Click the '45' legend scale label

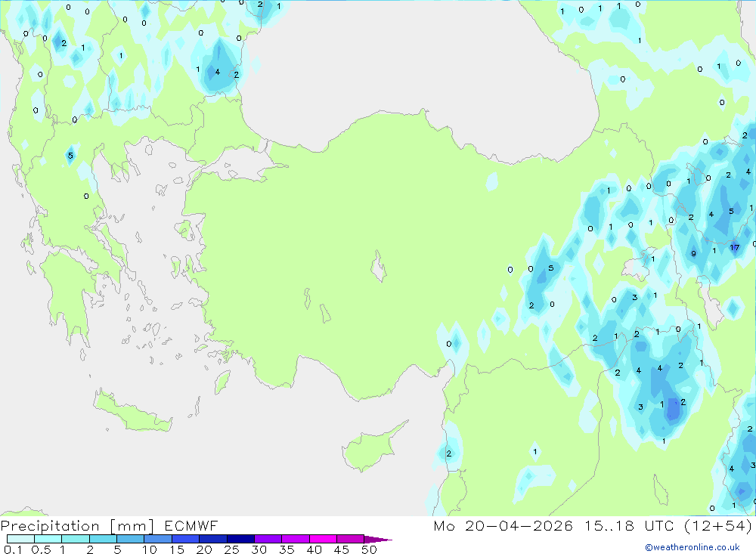pos(342,549)
